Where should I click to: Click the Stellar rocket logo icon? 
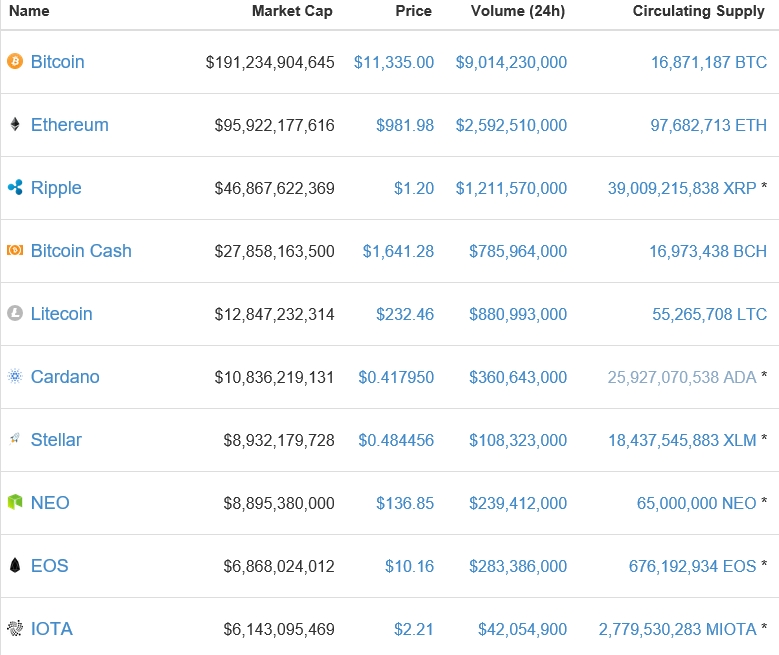[x=15, y=440]
